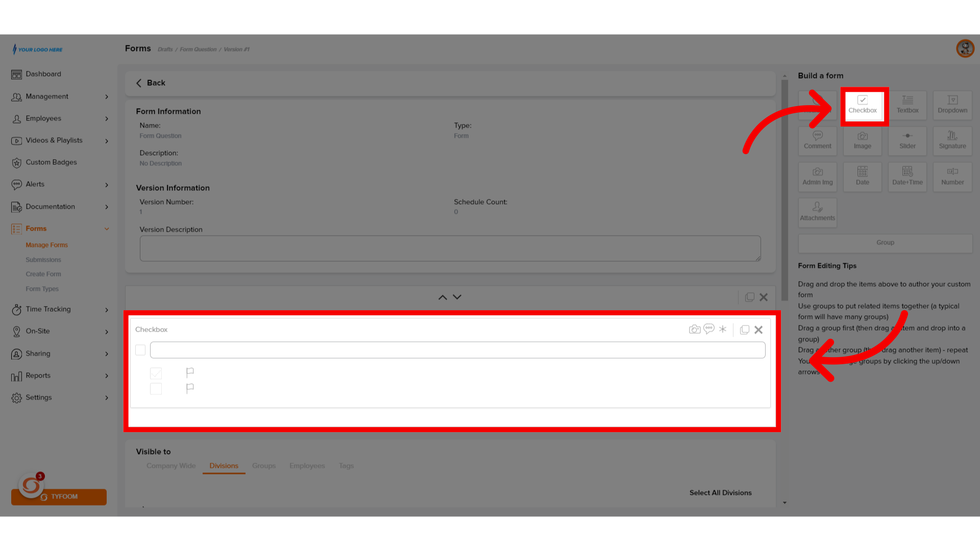Click Select All Divisions button

click(720, 492)
